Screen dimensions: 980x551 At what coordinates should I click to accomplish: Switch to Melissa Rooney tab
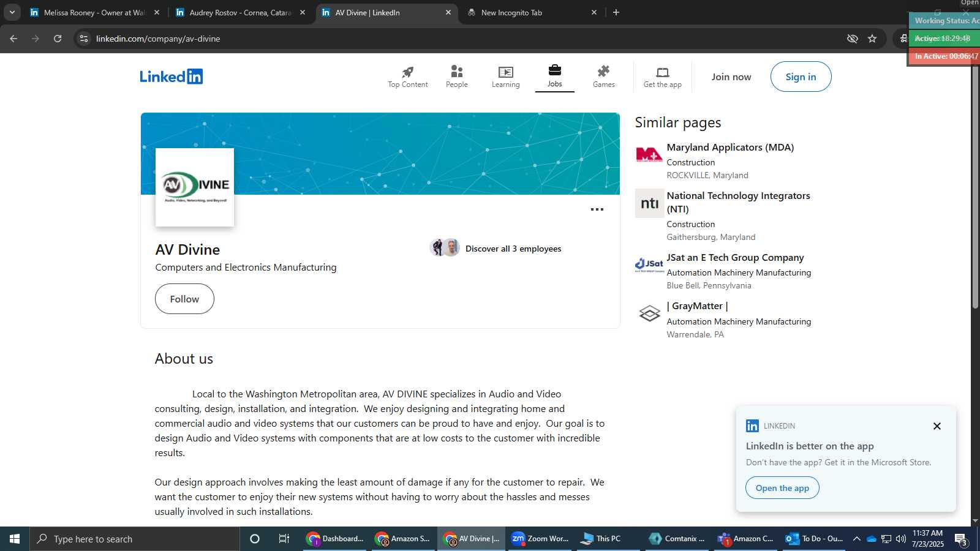pos(94,12)
